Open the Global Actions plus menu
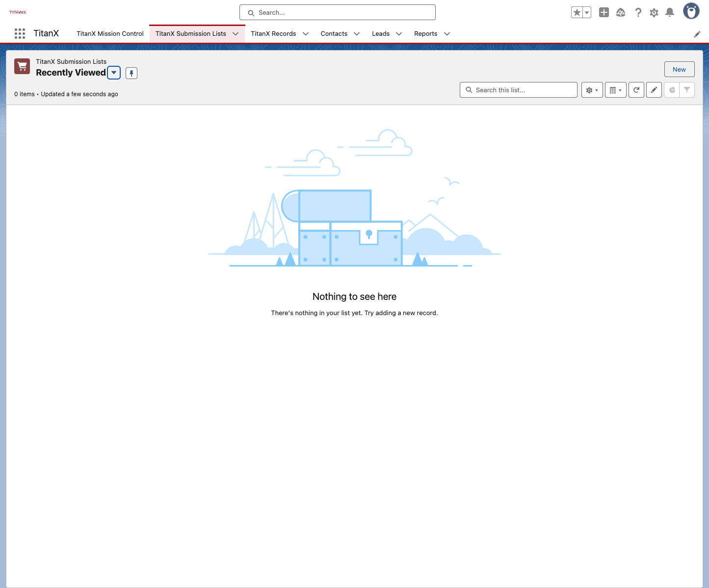The width and height of the screenshot is (709, 588). coord(604,13)
